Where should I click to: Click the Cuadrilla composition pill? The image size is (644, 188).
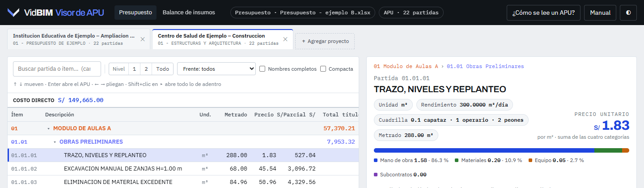(451, 120)
